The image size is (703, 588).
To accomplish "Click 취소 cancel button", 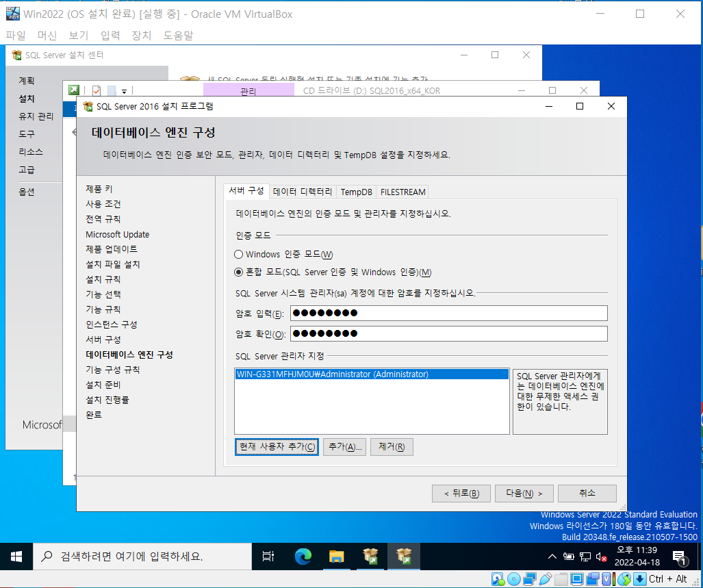I will 587,494.
